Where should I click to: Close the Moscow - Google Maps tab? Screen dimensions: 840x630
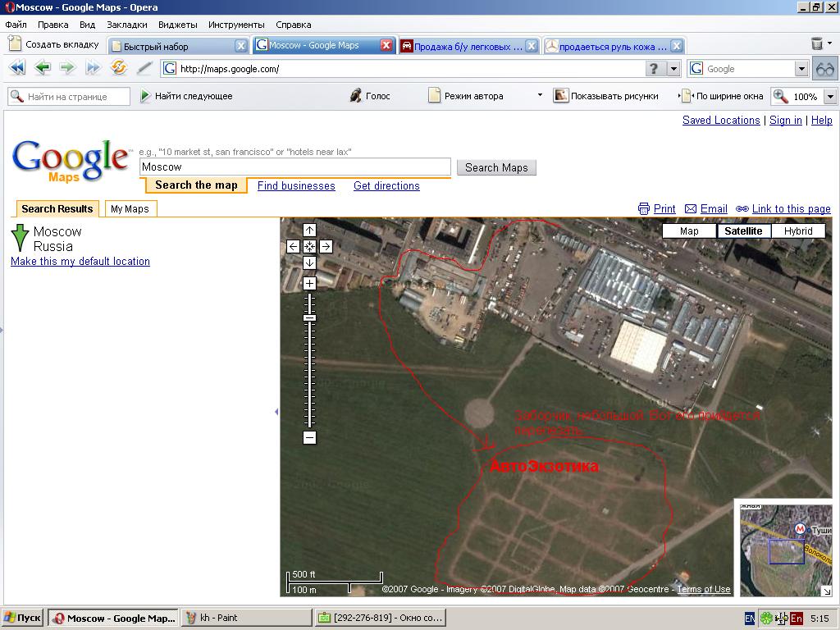tap(386, 46)
